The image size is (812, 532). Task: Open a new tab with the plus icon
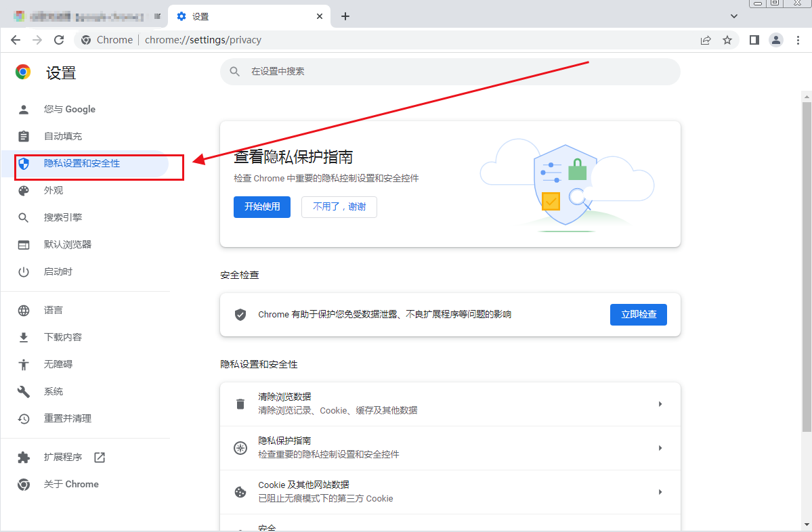pyautogui.click(x=345, y=16)
